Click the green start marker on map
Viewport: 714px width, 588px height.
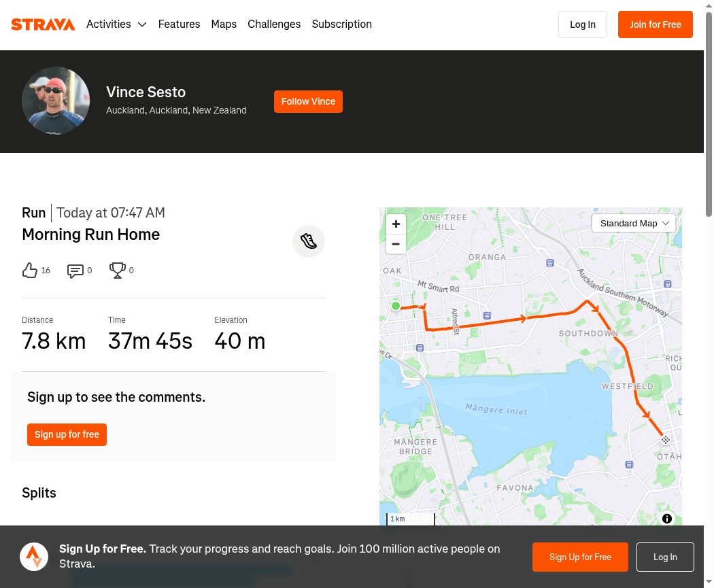(396, 306)
